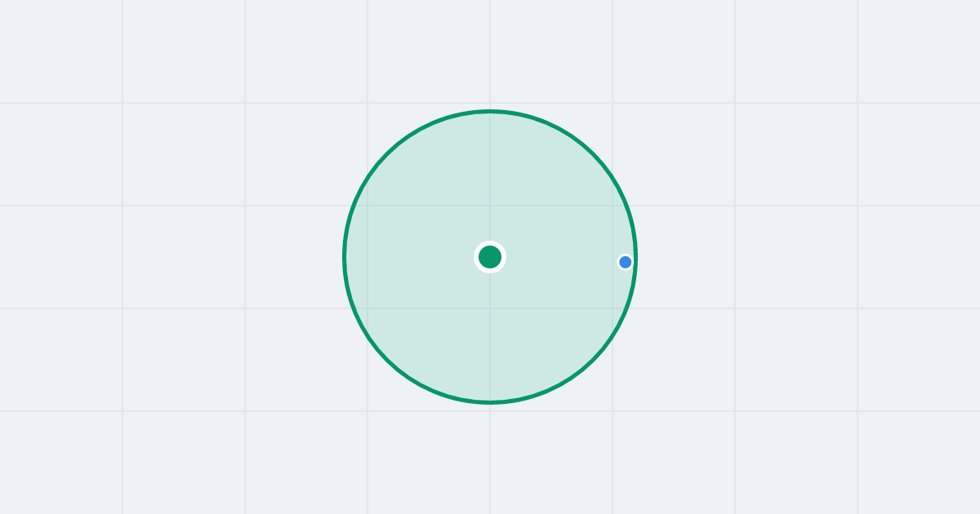980x514 pixels.
Task: Click the grid line intersection in the bottom-right corner area
Action: click(857, 411)
